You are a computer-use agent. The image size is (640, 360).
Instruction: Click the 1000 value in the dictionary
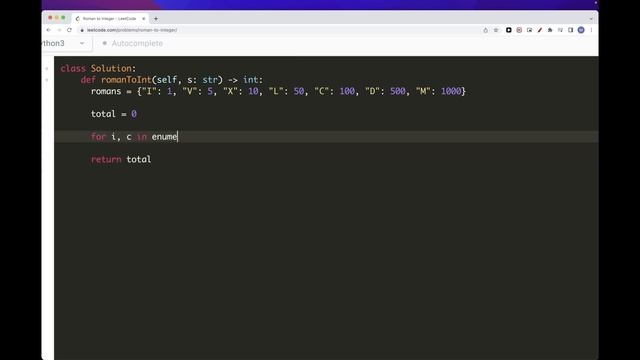click(x=451, y=91)
